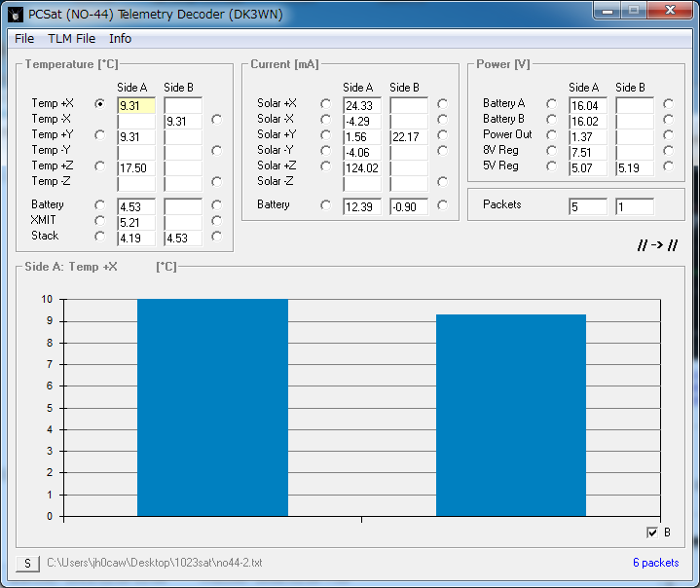The height and width of the screenshot is (588, 700).
Task: Select Side A Solar -Y current radio button
Action: pos(326,151)
